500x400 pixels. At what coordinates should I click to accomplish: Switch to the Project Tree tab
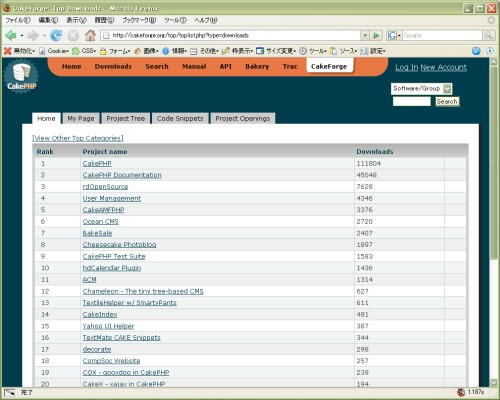click(x=125, y=118)
